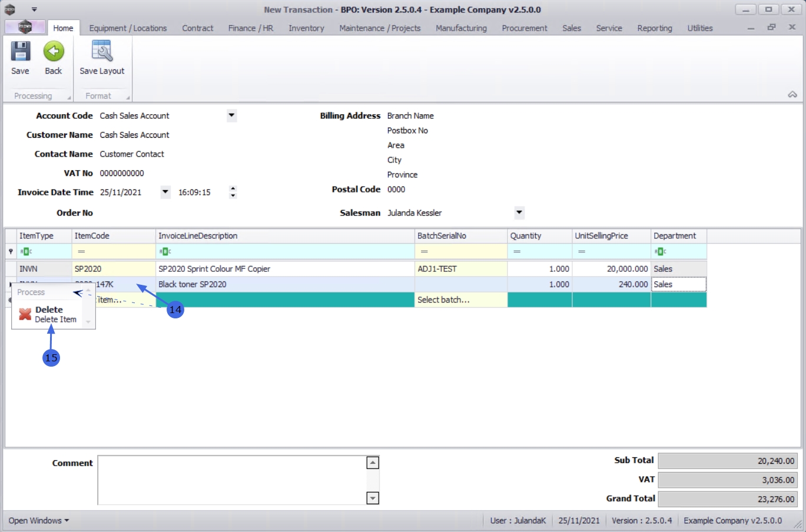Screen dimensions: 806x532
Task: Sort by the ItemCode column header
Action: pos(114,236)
